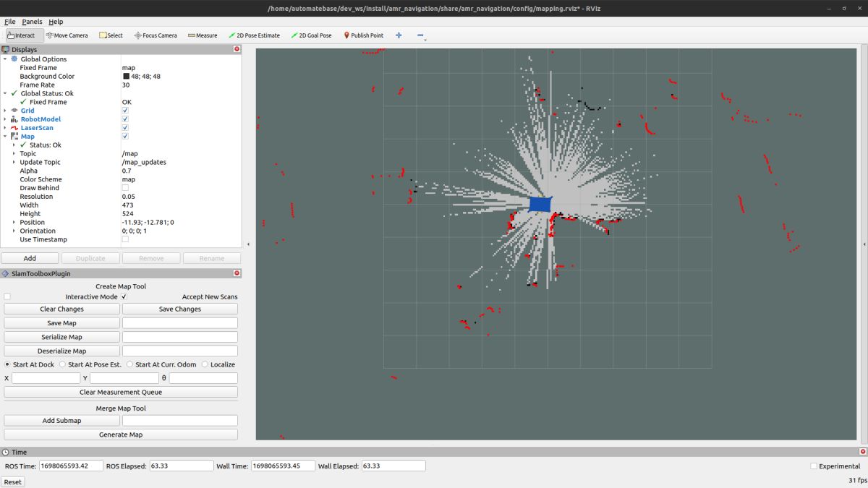Click the Add Submap input field
Screen dimensions: 868x488
click(x=180, y=420)
